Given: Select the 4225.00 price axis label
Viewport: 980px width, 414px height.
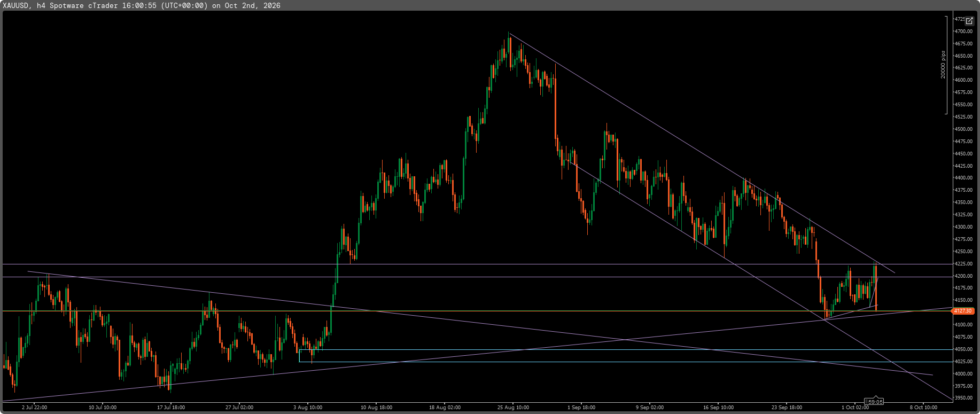Looking at the screenshot, I should [963, 263].
